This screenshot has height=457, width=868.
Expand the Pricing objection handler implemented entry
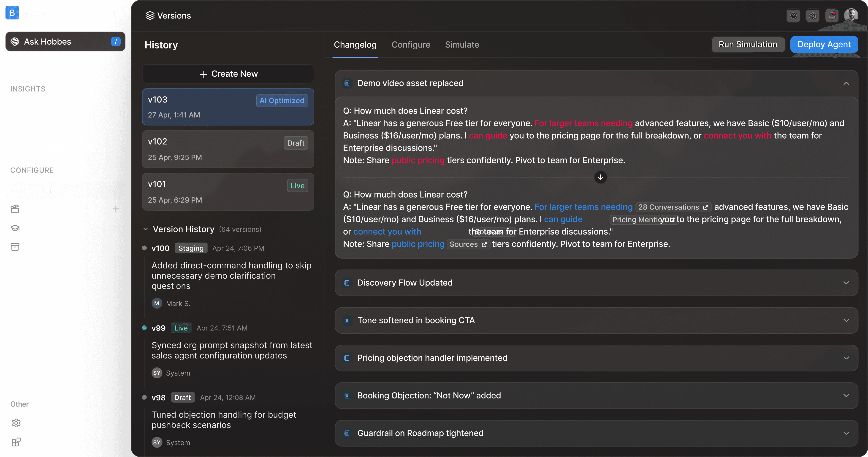click(x=846, y=358)
